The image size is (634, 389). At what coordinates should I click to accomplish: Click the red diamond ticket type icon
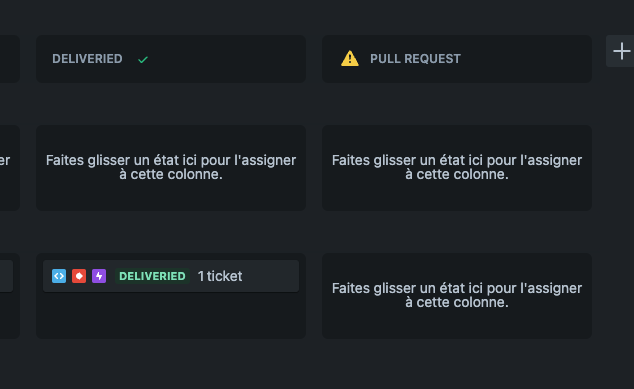tap(79, 276)
